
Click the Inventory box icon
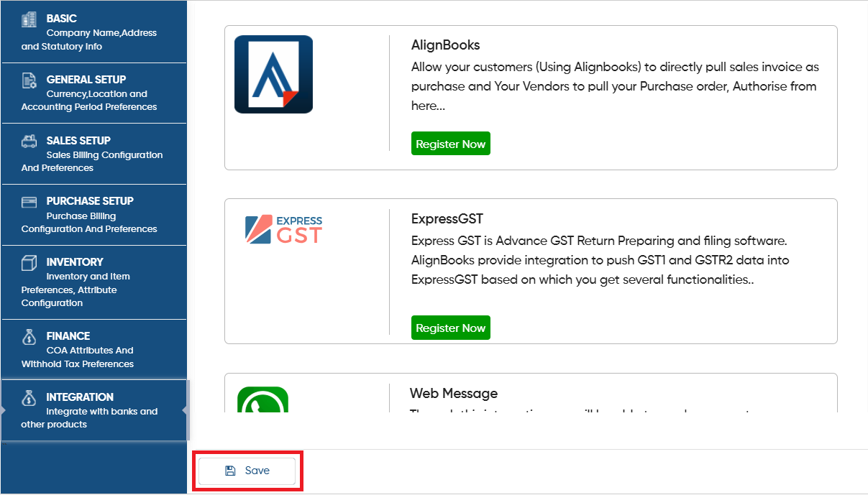(29, 263)
